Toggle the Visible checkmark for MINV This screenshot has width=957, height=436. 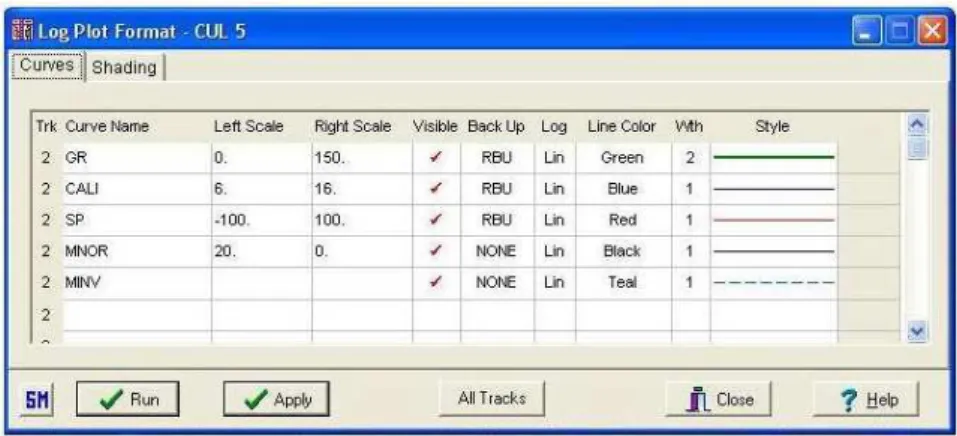pos(436,282)
